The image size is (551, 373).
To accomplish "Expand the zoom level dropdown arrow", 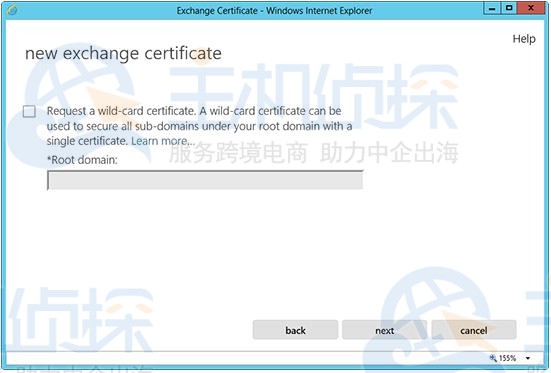I will [x=528, y=358].
